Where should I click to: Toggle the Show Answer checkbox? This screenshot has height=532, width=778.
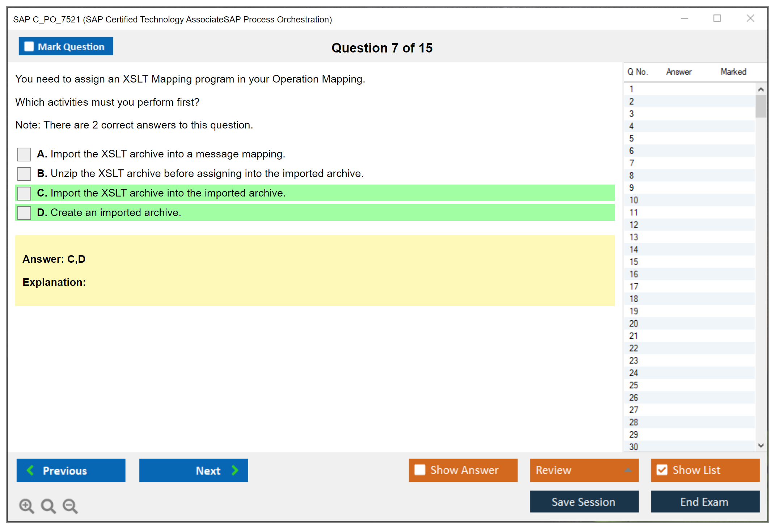click(420, 470)
